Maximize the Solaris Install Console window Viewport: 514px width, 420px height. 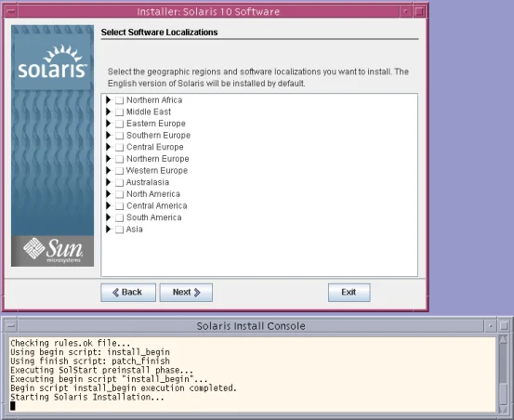504,326
